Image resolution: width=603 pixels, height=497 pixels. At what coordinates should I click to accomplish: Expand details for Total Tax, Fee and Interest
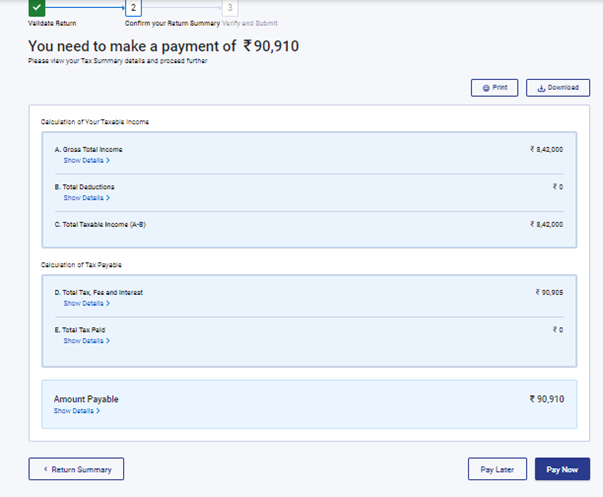(86, 303)
